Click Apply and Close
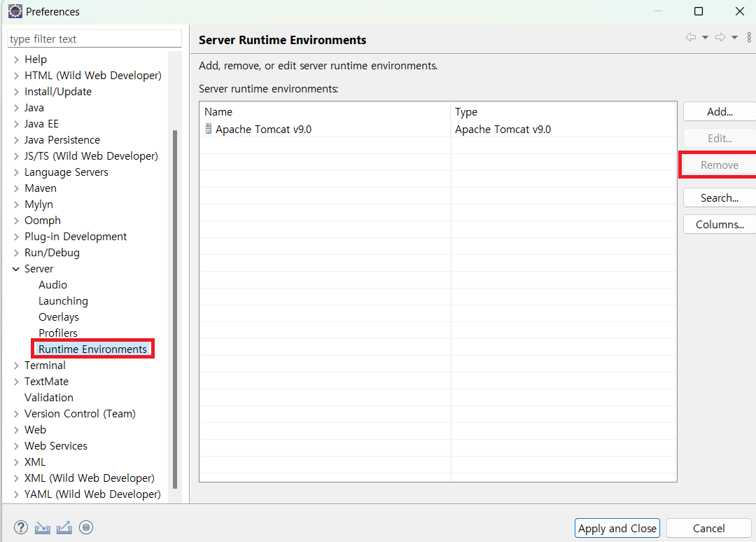 point(617,528)
